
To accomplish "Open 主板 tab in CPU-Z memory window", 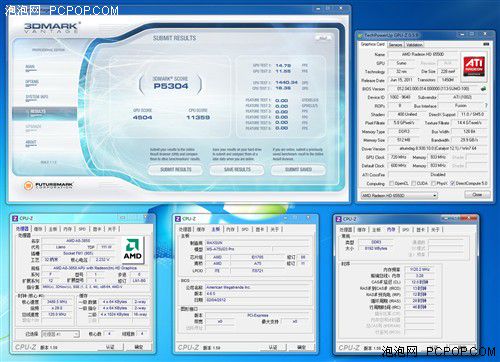I will [376, 230].
